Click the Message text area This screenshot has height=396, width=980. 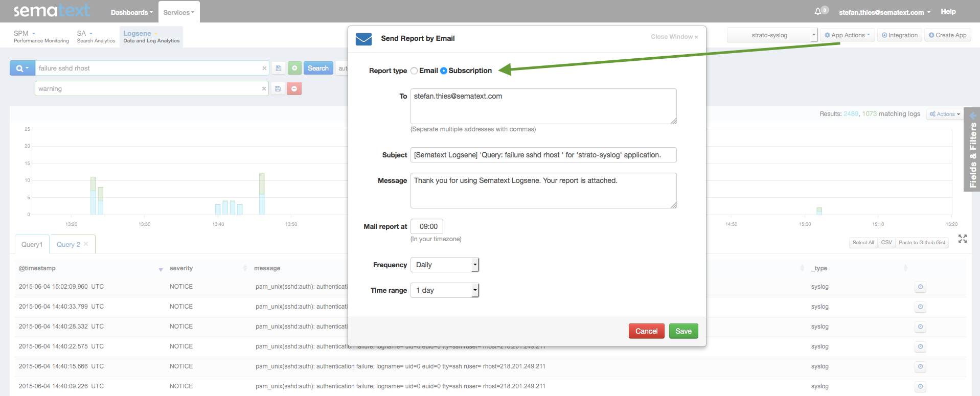pos(543,191)
